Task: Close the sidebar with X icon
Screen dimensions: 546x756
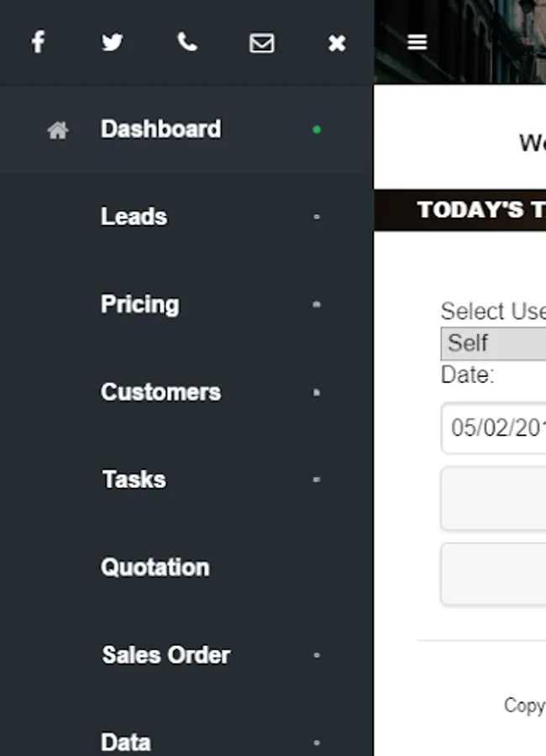Action: pyautogui.click(x=337, y=43)
